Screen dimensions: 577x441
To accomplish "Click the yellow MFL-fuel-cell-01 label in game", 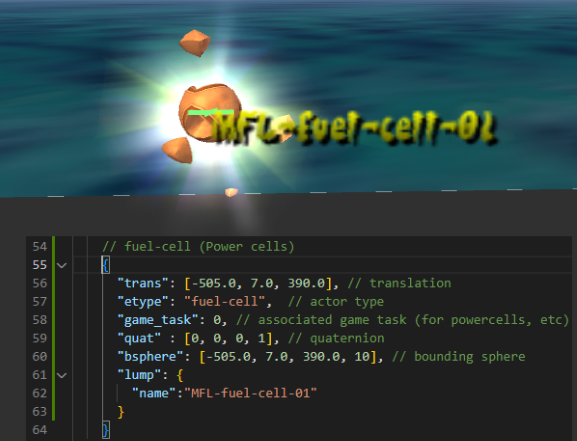I will pos(355,127).
